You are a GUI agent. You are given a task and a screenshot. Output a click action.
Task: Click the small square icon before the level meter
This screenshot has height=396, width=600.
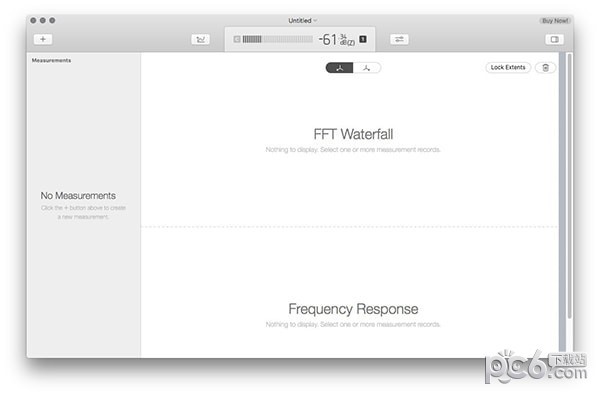237,39
